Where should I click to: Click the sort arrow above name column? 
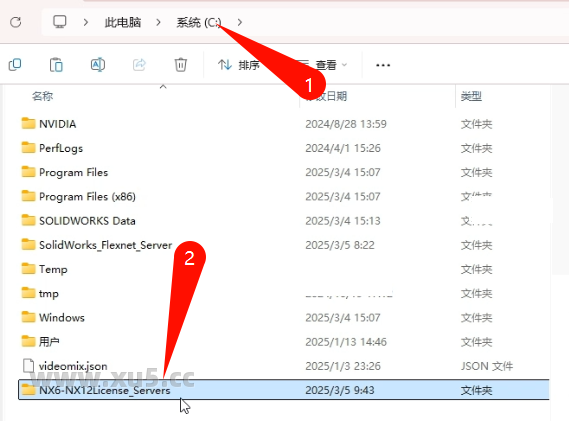163,87
